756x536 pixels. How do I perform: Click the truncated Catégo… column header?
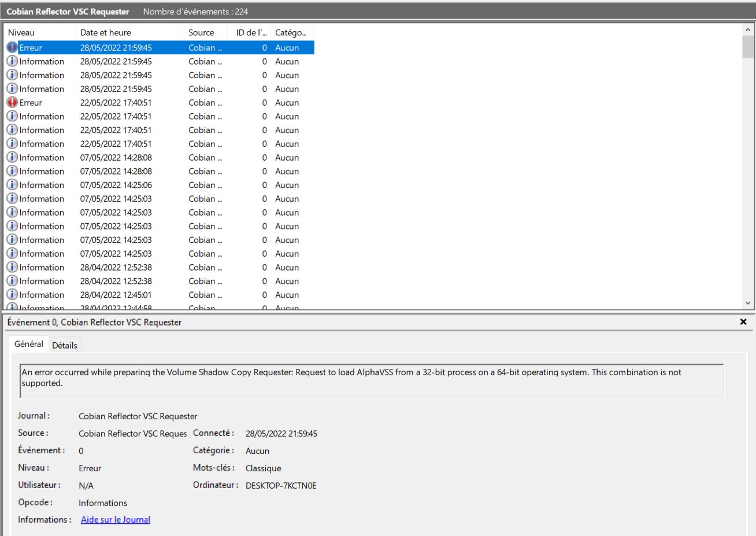coord(292,32)
